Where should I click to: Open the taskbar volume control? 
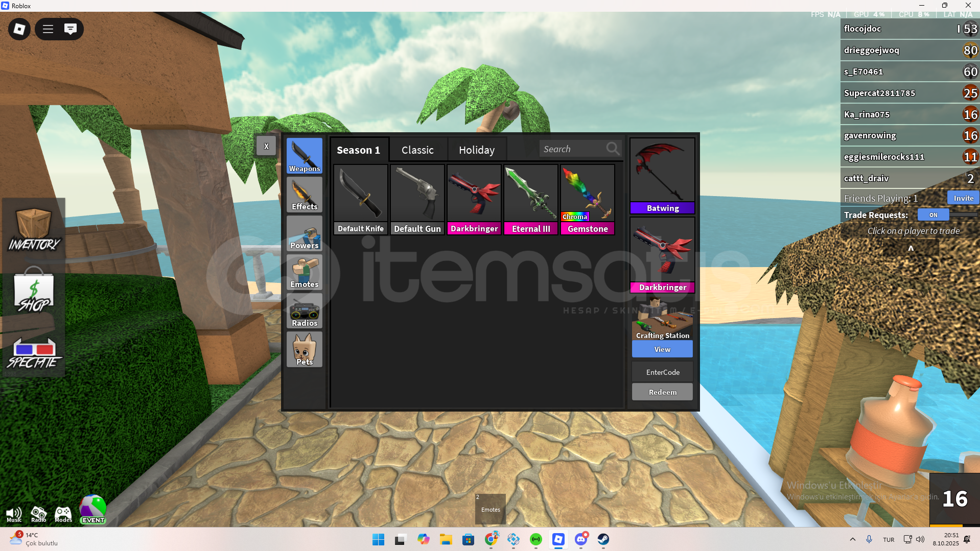pos(920,539)
